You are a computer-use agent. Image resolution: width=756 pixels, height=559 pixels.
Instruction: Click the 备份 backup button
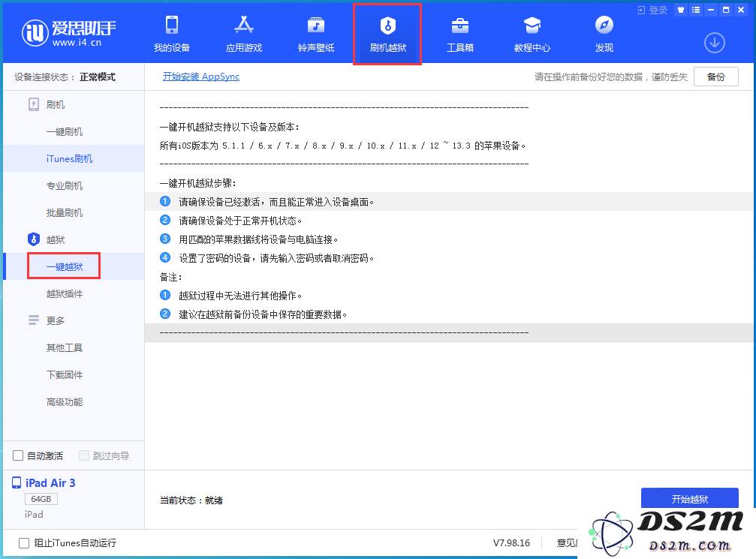(716, 77)
